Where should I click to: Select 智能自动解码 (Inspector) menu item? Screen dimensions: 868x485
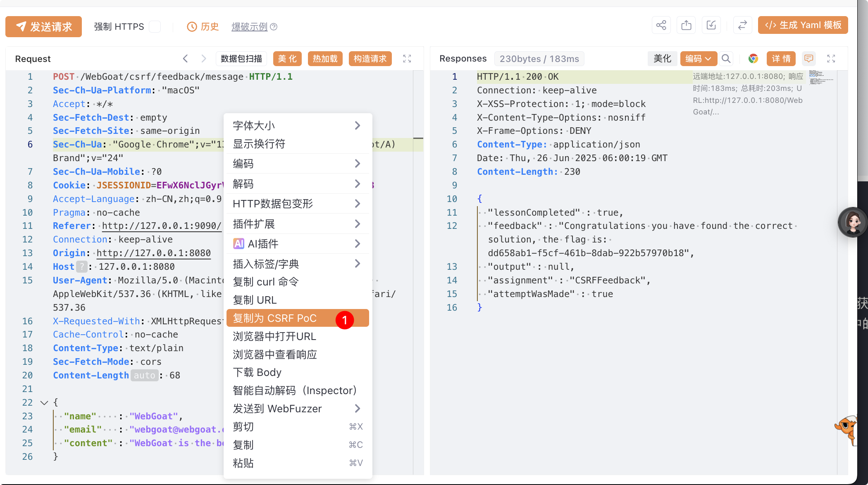[298, 390]
